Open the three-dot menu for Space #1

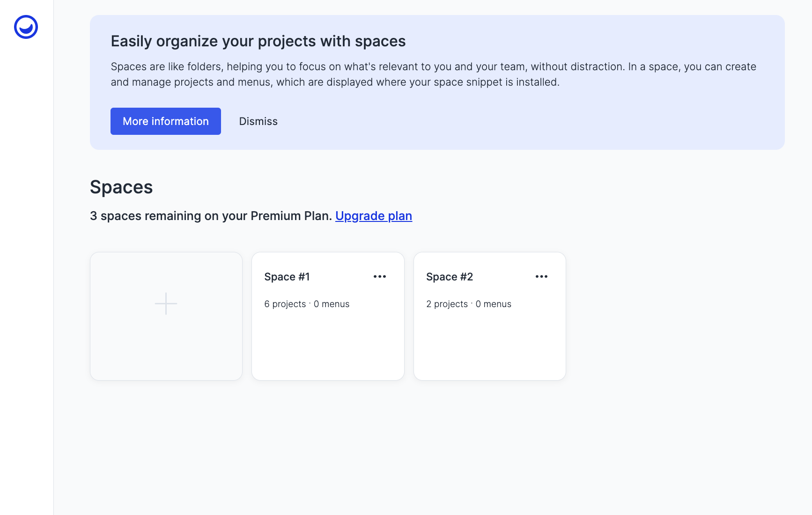tap(380, 277)
